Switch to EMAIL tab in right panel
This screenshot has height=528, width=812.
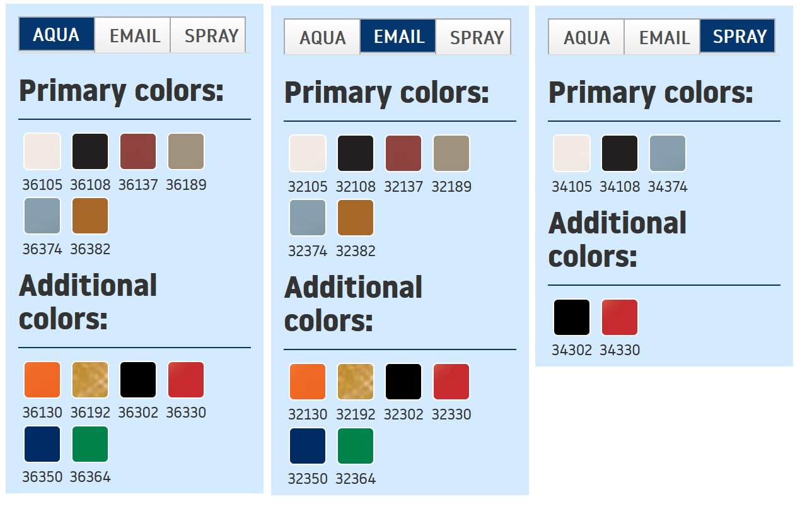[662, 37]
